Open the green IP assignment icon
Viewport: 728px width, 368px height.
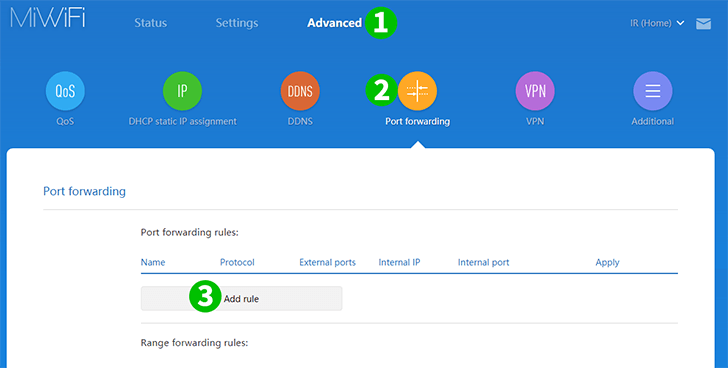[x=182, y=91]
